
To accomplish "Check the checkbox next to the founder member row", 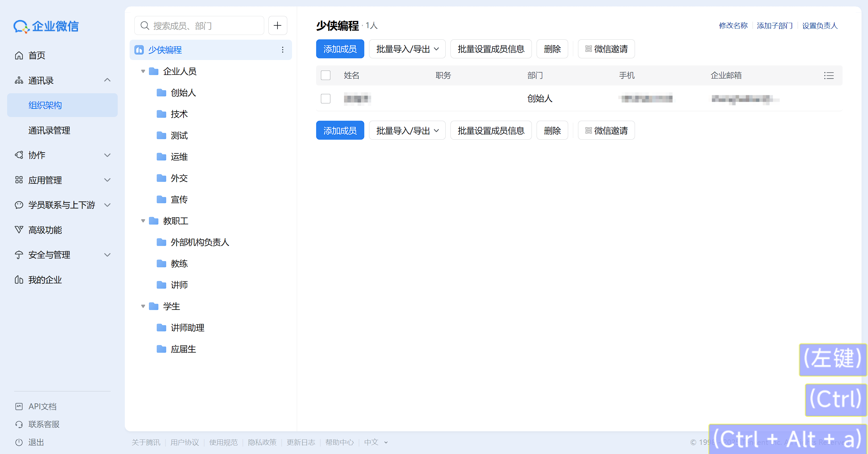I will (x=325, y=98).
